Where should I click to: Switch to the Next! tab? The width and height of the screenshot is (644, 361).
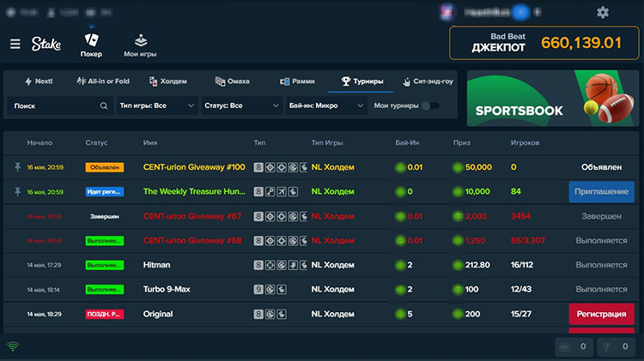[x=39, y=81]
